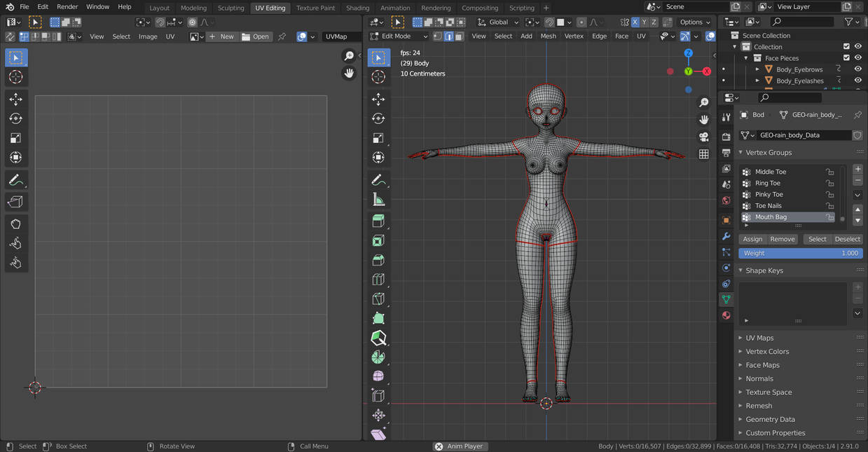Open the Modifier properties tab
This screenshot has height=452, width=868.
726,236
